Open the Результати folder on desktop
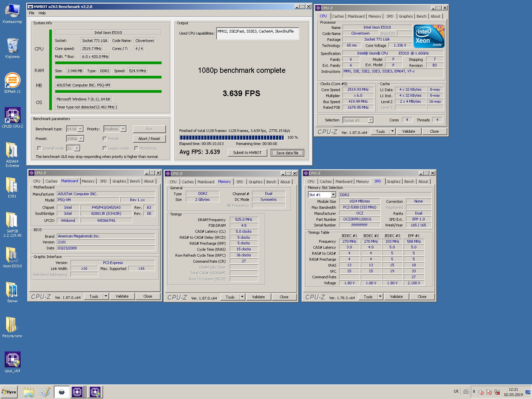532x399 pixels. pos(12,328)
